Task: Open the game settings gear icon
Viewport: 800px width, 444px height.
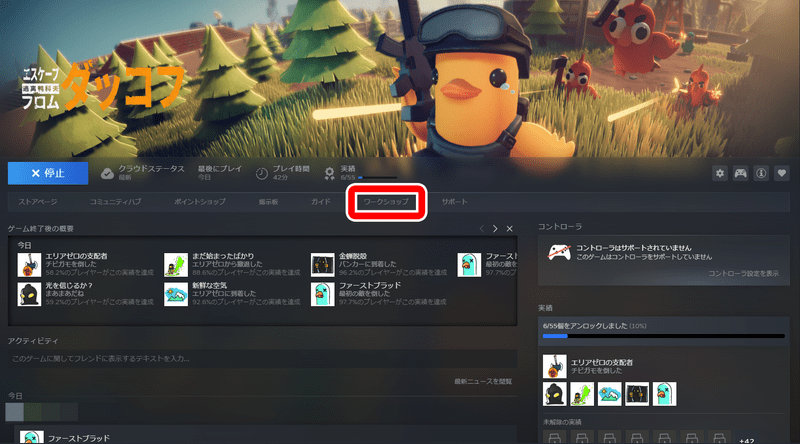Action: 719,174
